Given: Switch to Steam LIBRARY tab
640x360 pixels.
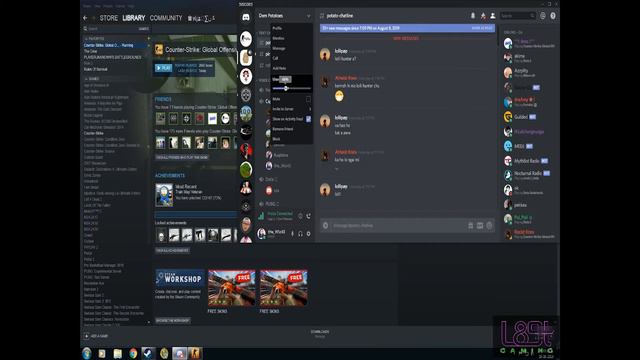Looking at the screenshot, I should tap(133, 18).
